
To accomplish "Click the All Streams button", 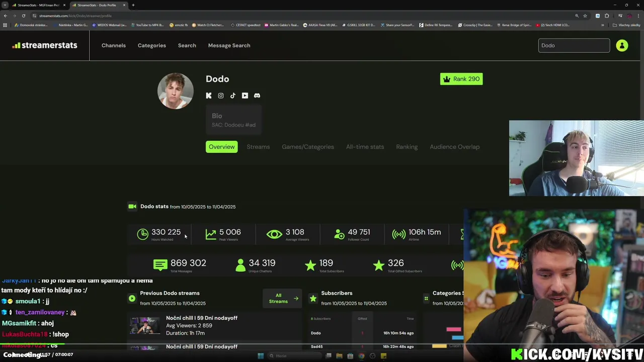I will coord(282,299).
